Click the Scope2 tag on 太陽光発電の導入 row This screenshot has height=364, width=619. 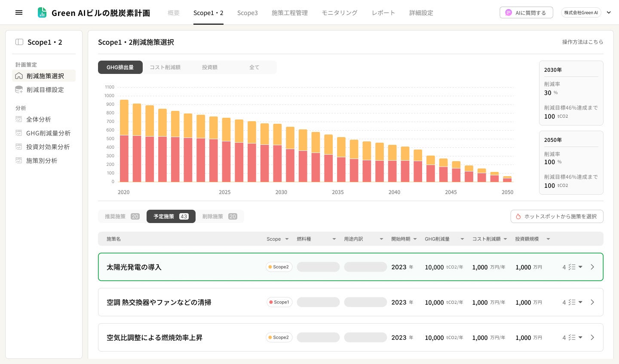tap(279, 267)
